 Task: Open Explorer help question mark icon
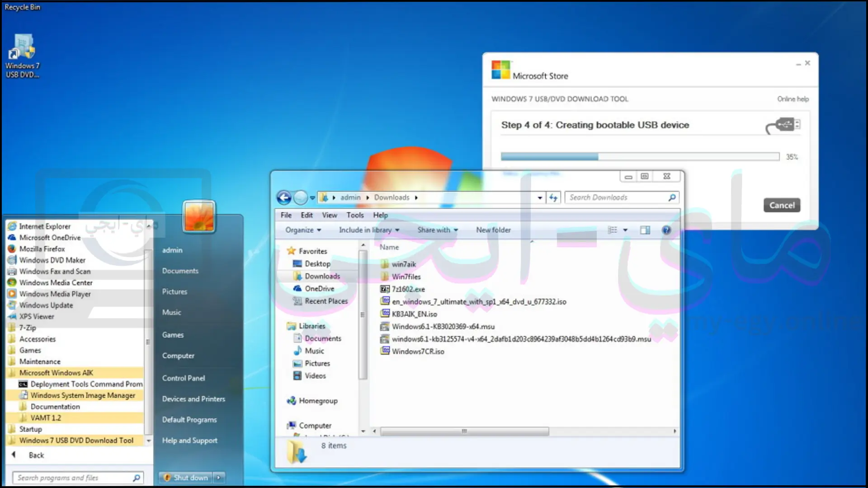[x=666, y=230]
